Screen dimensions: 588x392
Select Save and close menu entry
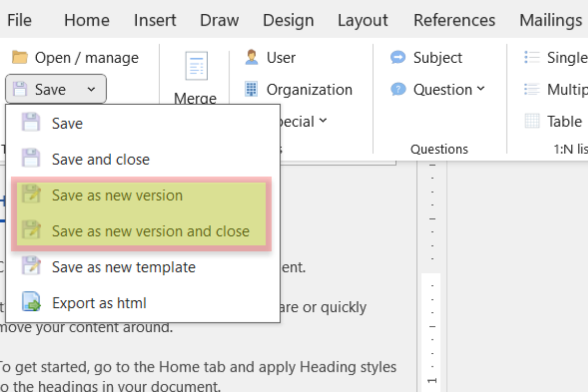(100, 159)
